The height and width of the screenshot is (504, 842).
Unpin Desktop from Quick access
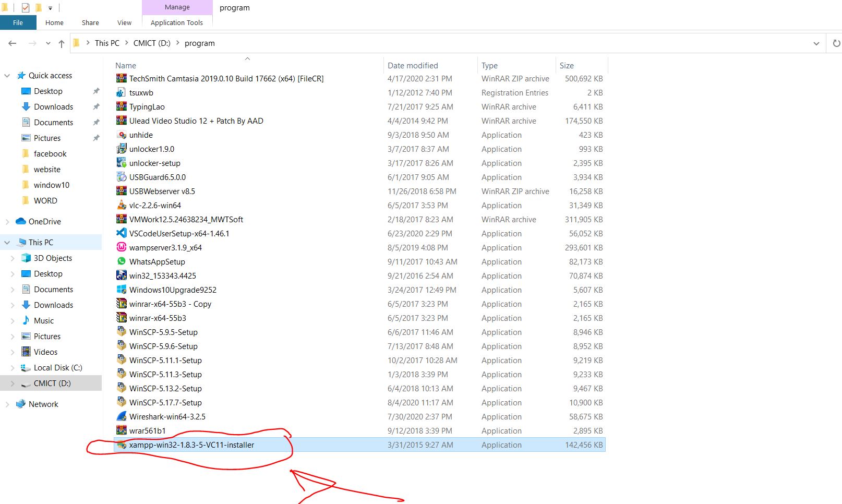(x=96, y=91)
